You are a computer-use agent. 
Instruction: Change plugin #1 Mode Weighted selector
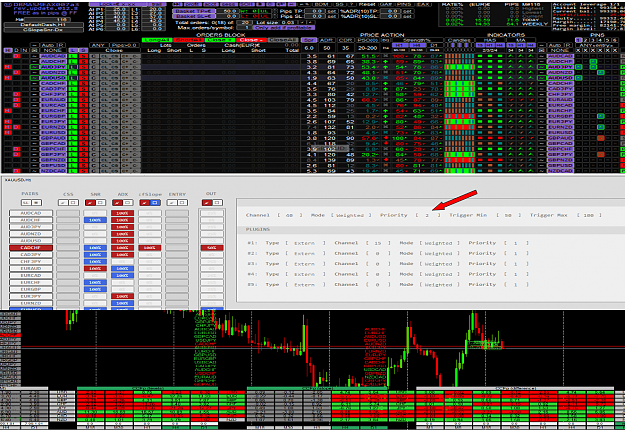439,243
